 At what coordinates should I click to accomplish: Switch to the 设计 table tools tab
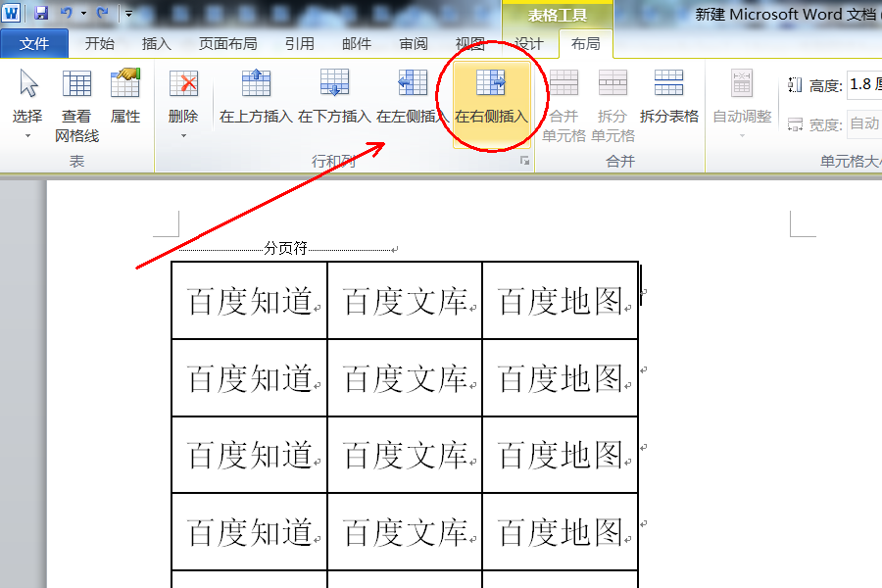tap(529, 43)
